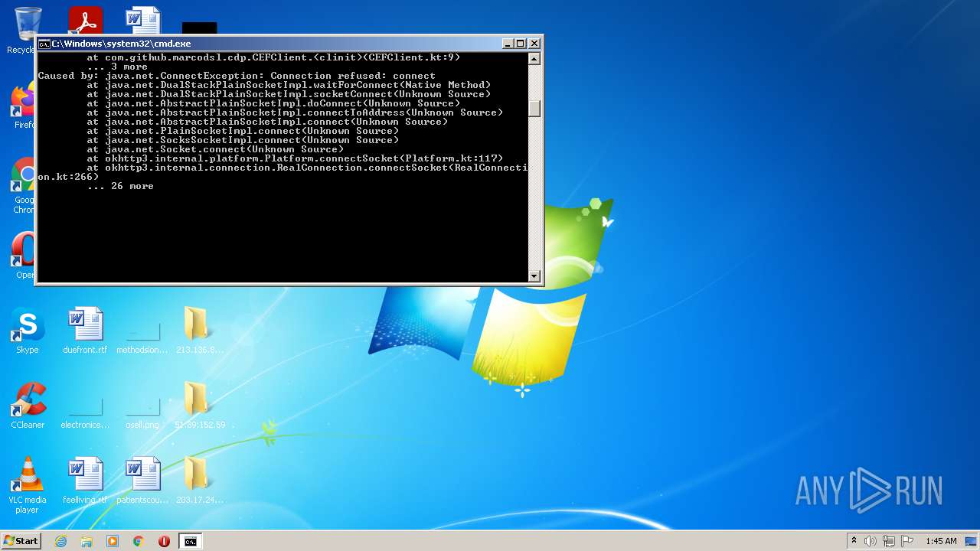Click the java.net.Socket.connect line
Viewport: 980px width, 551px height.
pyautogui.click(x=215, y=149)
